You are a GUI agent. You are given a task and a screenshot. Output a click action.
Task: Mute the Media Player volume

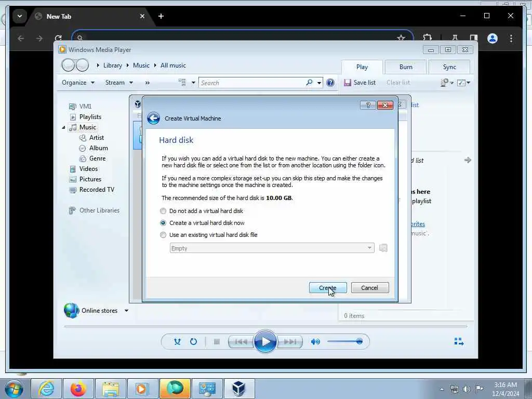(x=315, y=342)
